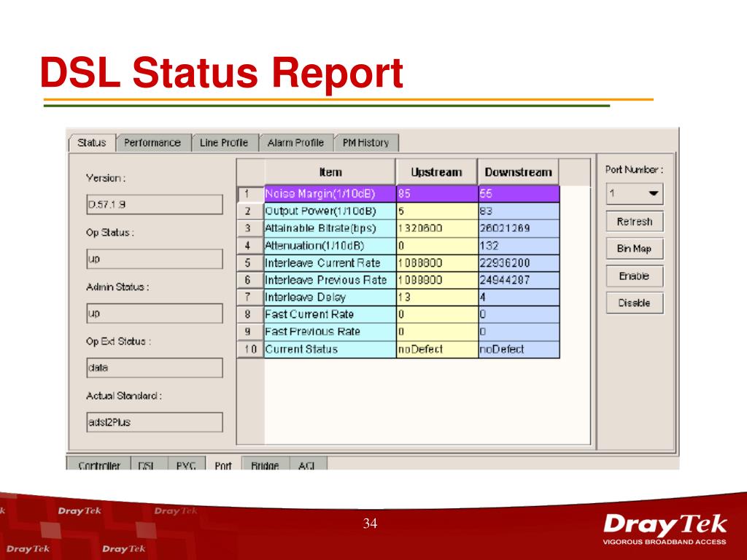The width and height of the screenshot is (747, 560).
Task: Click the Upstream column header
Action: [x=436, y=172]
